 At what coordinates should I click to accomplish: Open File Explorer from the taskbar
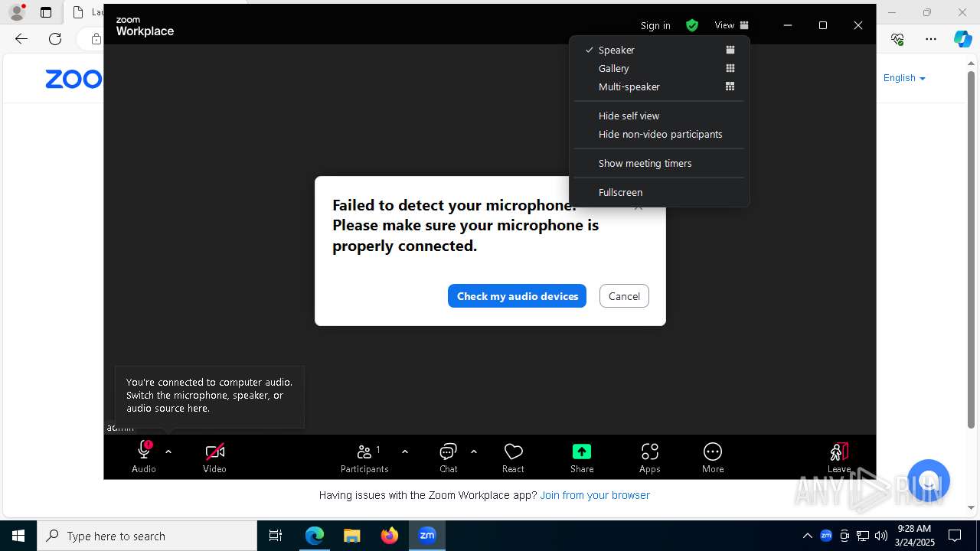[x=351, y=536]
